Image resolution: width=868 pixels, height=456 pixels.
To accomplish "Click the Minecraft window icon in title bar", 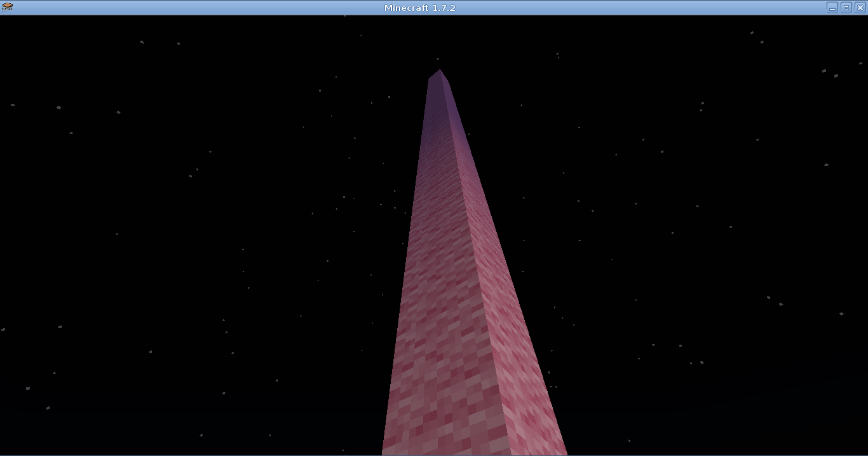I will coord(8,7).
